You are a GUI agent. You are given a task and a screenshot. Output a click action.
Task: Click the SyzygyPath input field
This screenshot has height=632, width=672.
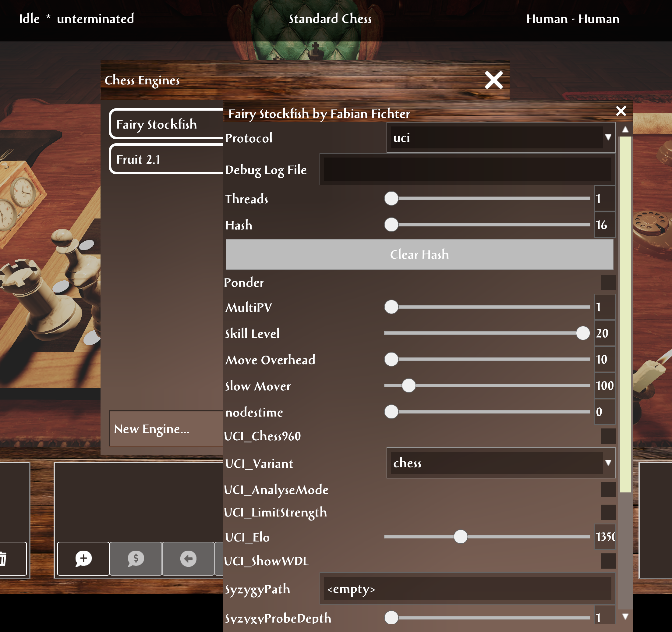[468, 589]
